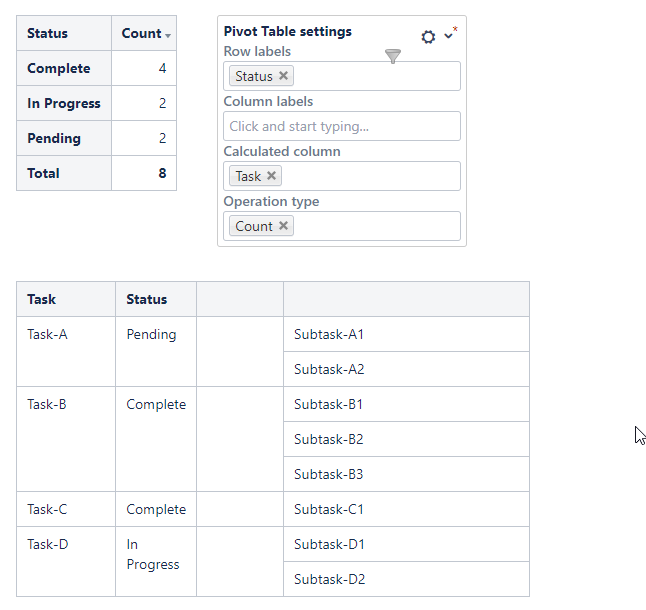The width and height of the screenshot is (646, 610).
Task: Open the Row labels selection field
Action: (x=375, y=76)
